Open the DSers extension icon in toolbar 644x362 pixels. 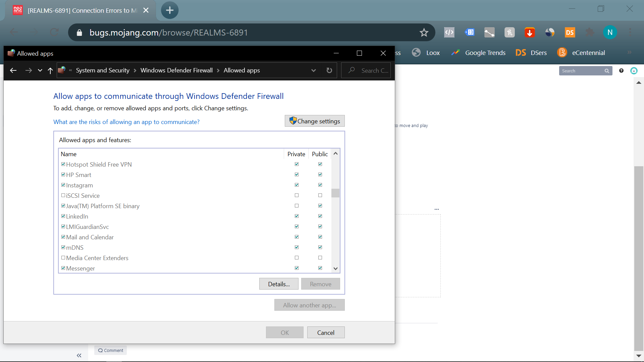570,33
